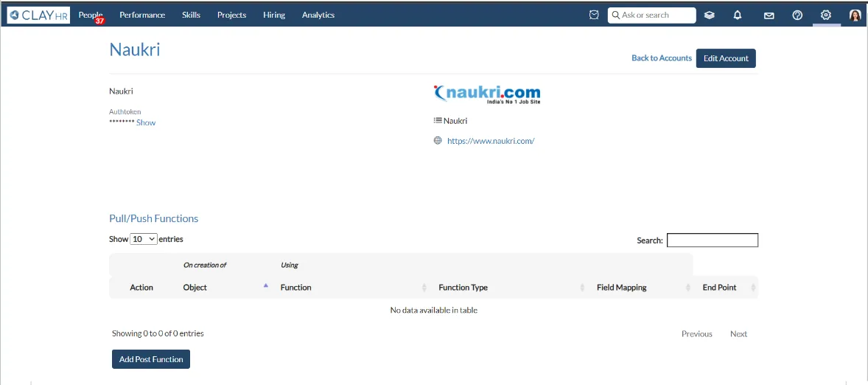Click the Next pagination button

(738, 333)
